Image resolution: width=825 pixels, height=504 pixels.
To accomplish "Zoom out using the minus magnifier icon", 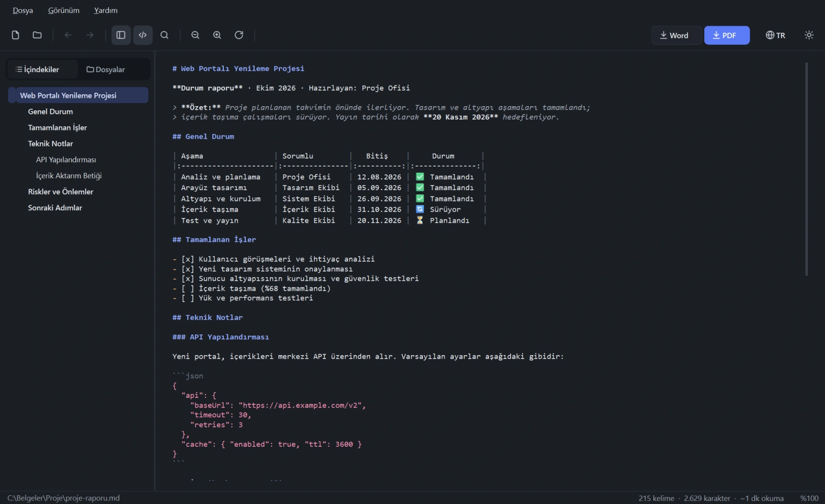I will 195,35.
